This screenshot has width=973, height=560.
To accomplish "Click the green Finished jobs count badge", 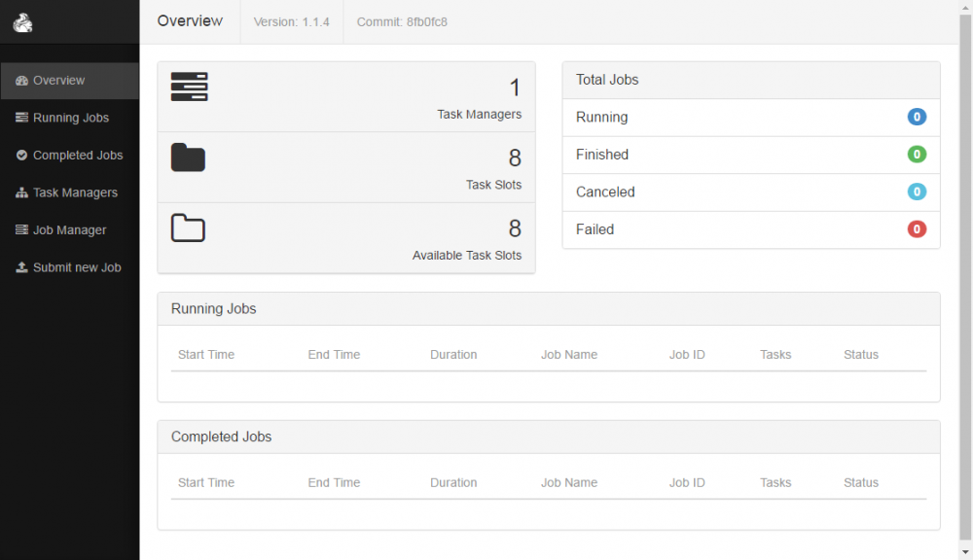I will pyautogui.click(x=917, y=155).
